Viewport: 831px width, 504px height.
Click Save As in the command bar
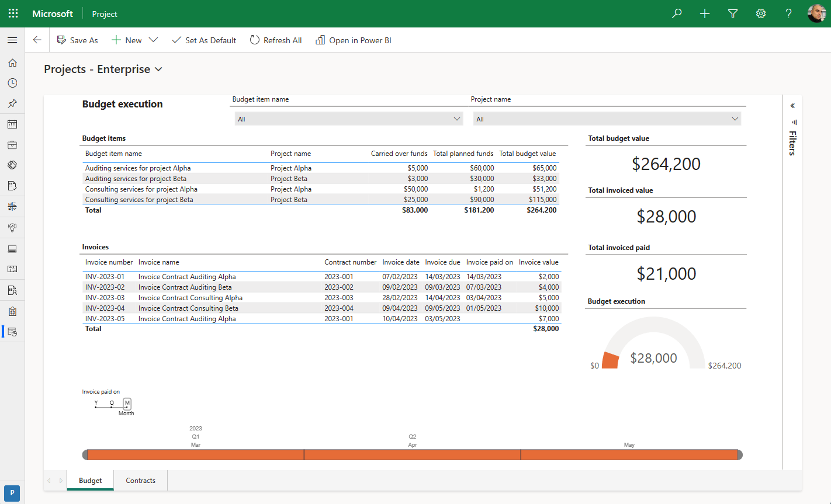(x=77, y=40)
